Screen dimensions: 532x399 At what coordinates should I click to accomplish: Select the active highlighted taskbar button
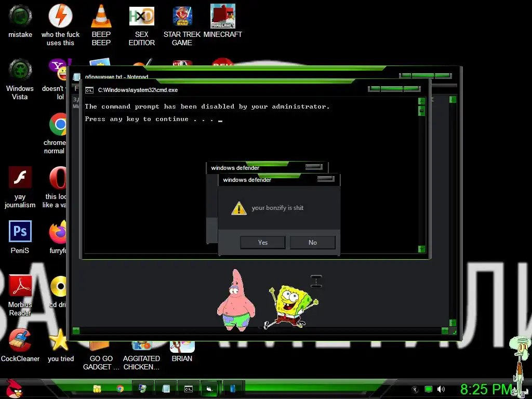pyautogui.click(x=210, y=389)
